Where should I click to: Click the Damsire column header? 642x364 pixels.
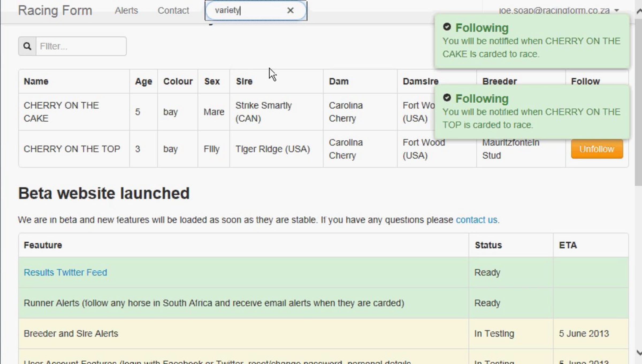click(x=421, y=81)
